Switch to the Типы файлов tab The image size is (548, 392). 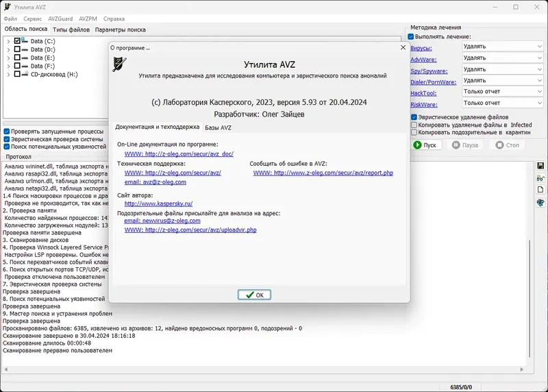click(x=71, y=29)
